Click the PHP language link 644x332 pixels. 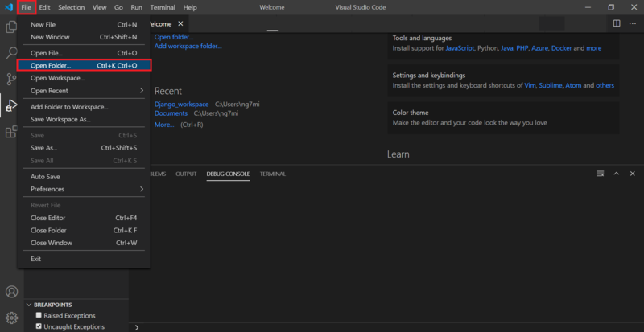[x=522, y=48]
